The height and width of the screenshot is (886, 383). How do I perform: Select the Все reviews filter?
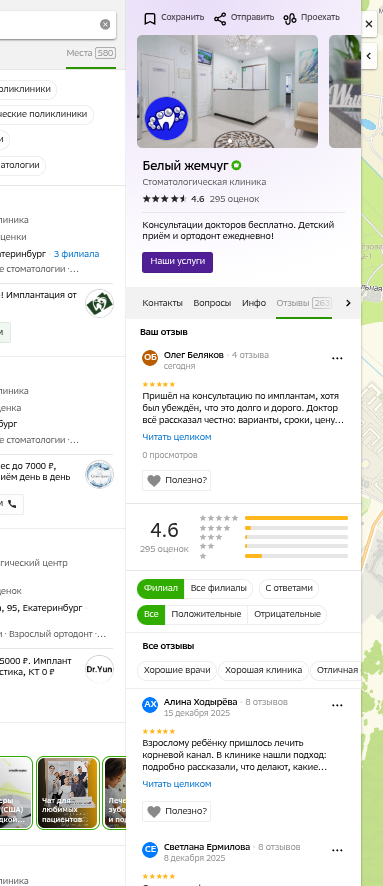(x=151, y=614)
